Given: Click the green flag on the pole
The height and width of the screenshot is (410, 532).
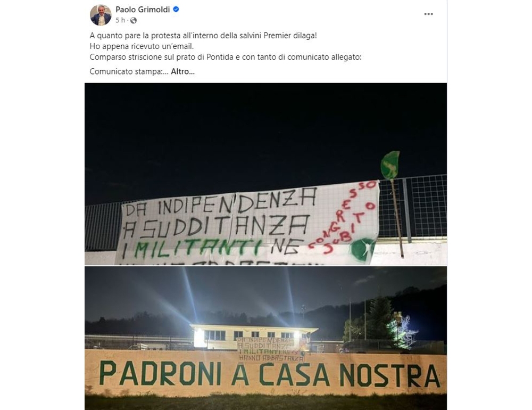Looking at the screenshot, I should coord(390,165).
